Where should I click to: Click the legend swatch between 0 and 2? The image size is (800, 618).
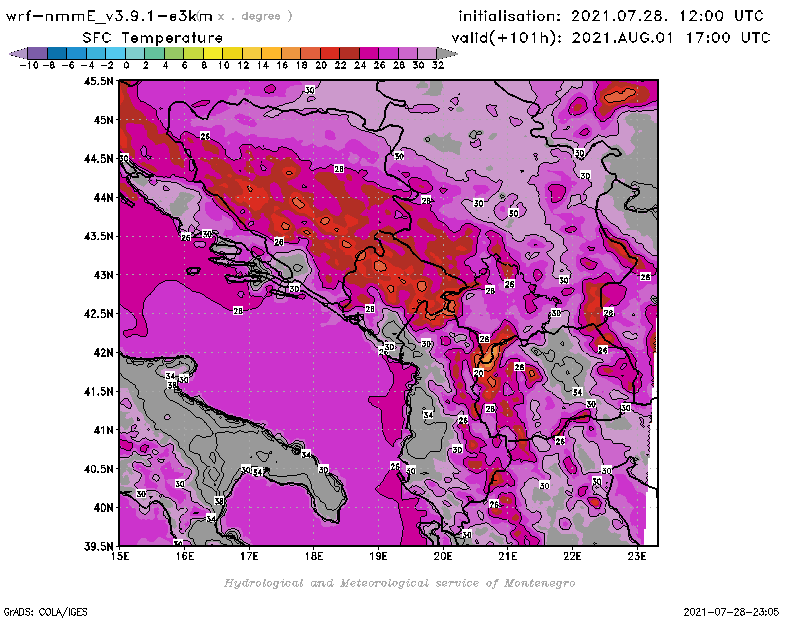tap(135, 53)
